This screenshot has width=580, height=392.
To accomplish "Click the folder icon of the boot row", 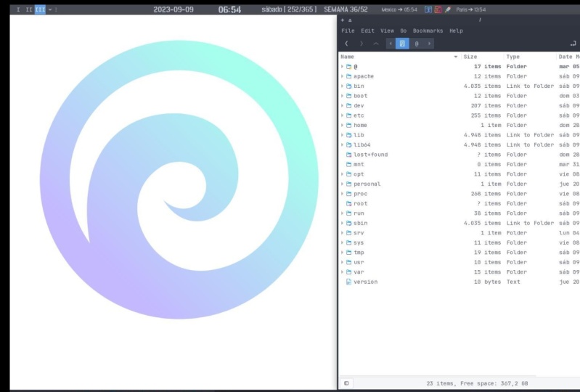I will (x=349, y=96).
